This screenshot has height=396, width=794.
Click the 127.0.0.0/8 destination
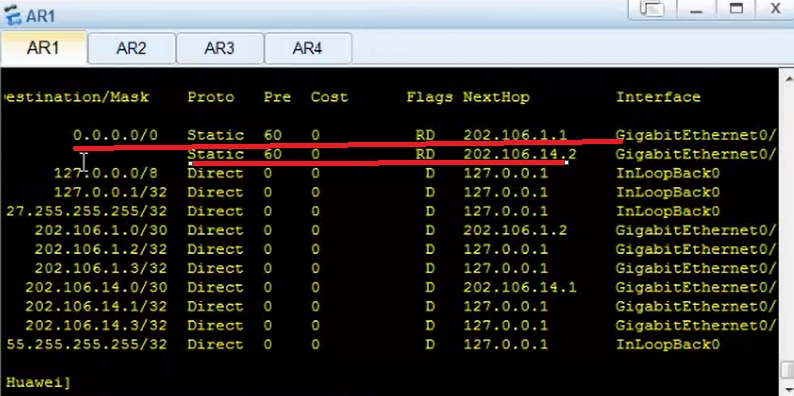106,173
